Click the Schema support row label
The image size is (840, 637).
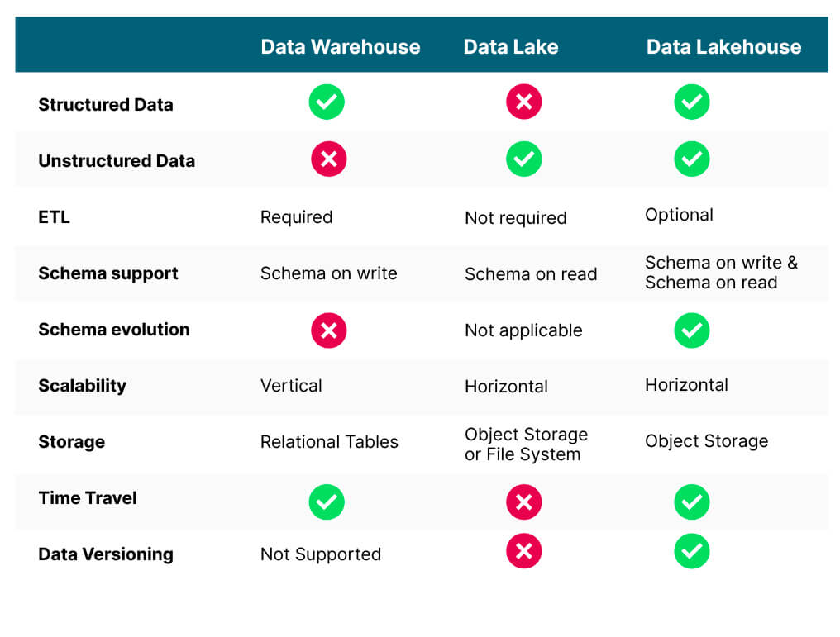(108, 273)
